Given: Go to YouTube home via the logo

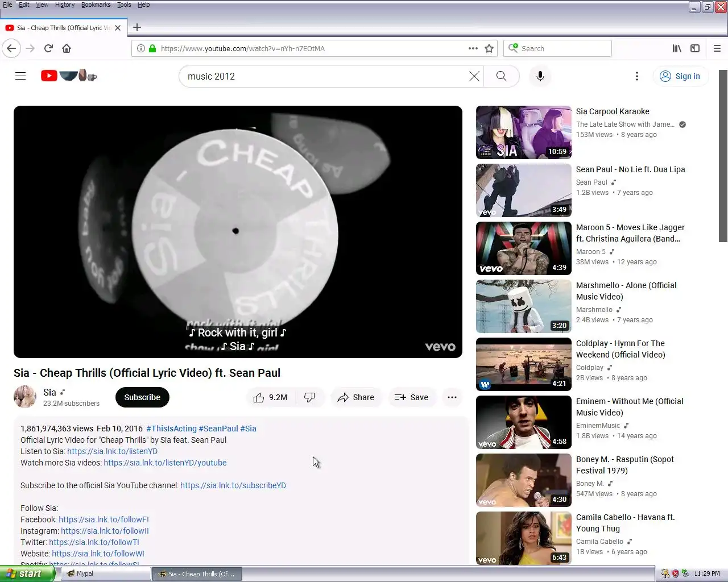Looking at the screenshot, I should pyautogui.click(x=69, y=76).
